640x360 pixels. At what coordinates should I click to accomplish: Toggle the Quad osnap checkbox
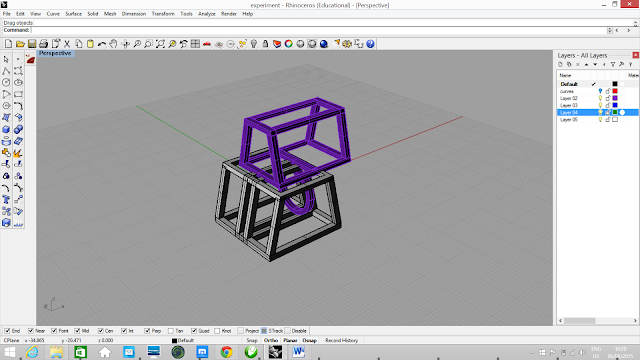click(x=194, y=331)
